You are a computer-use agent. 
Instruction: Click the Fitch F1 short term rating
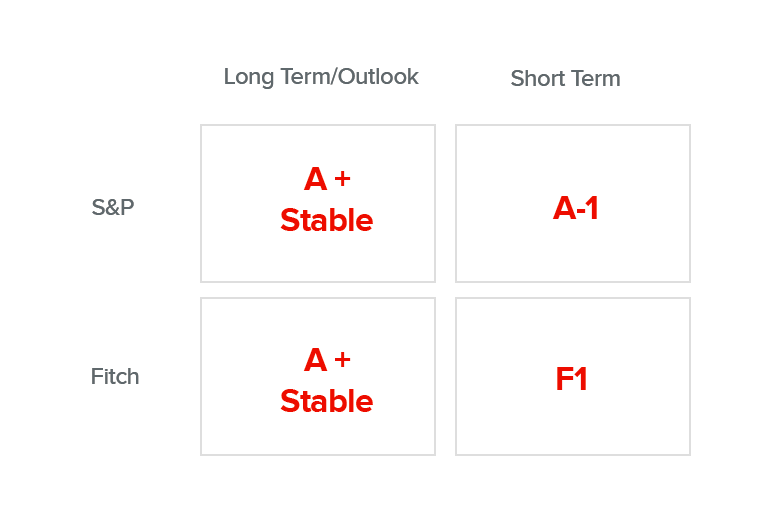[x=572, y=379]
